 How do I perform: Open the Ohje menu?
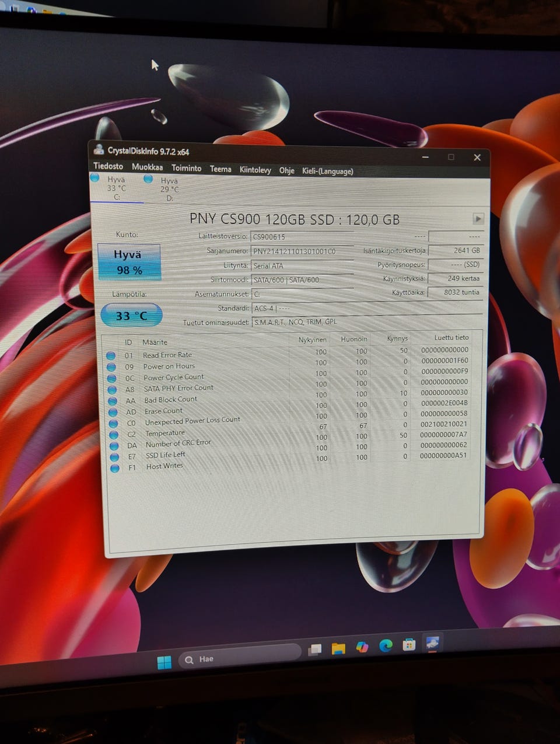(x=286, y=170)
